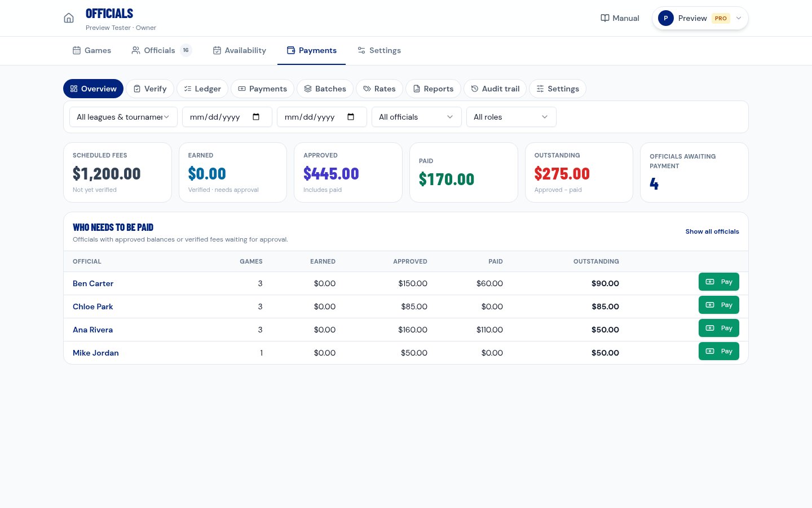This screenshot has width=812, height=508.
Task: Click the Overview grid icon
Action: click(x=74, y=89)
